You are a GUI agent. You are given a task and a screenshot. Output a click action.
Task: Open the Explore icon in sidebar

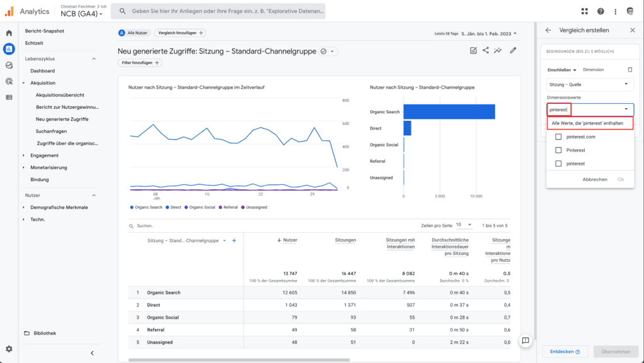point(9,65)
